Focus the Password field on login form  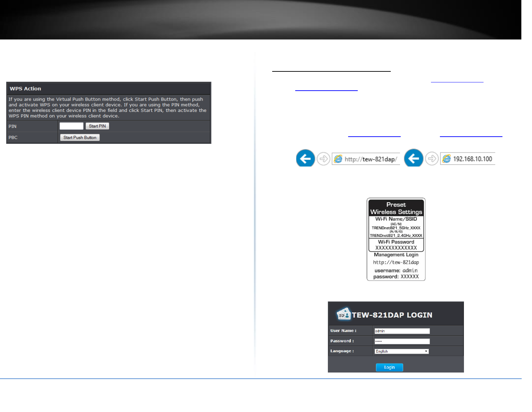(402, 341)
